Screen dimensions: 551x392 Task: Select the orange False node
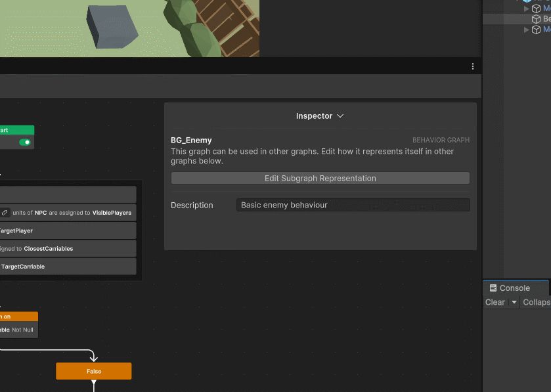pos(94,371)
